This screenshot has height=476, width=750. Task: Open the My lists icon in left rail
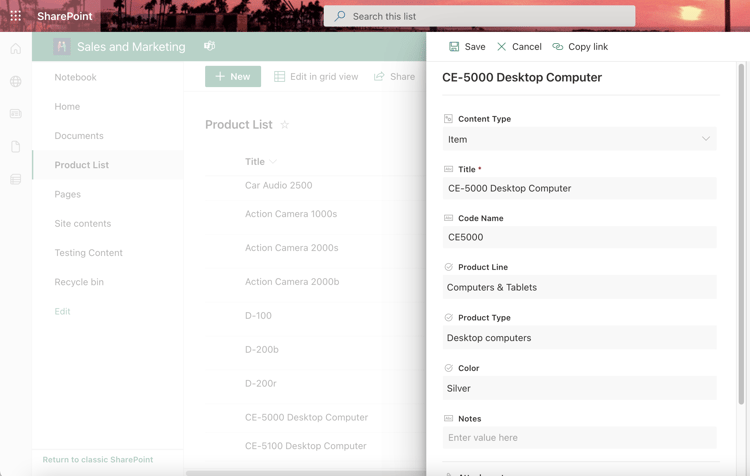point(16,179)
